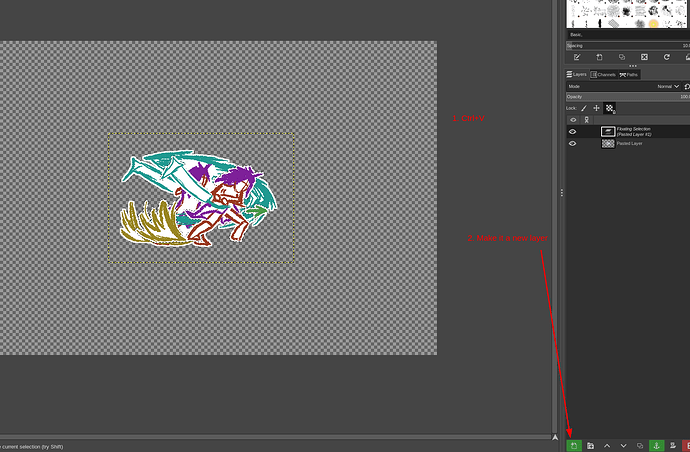
Task: Toggle lock position and size
Action: pyautogui.click(x=596, y=108)
